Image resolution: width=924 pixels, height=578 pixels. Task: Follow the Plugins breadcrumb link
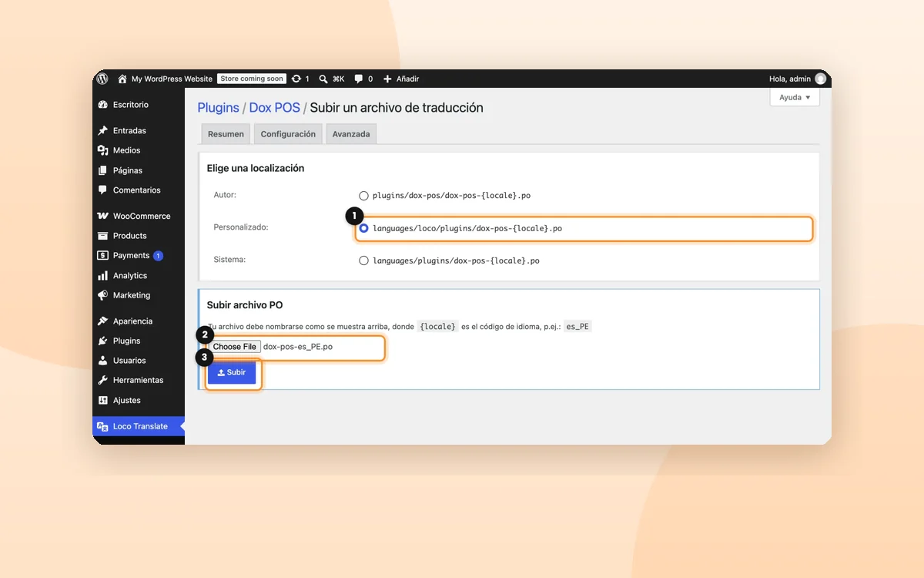[219, 108]
